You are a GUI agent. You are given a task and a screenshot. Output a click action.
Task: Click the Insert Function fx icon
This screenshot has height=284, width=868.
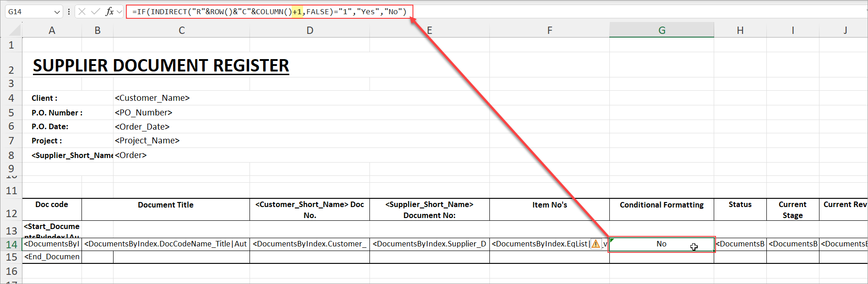click(109, 11)
